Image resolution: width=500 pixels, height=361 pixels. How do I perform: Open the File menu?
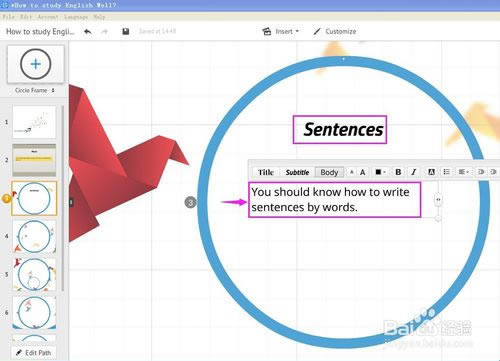click(x=8, y=17)
